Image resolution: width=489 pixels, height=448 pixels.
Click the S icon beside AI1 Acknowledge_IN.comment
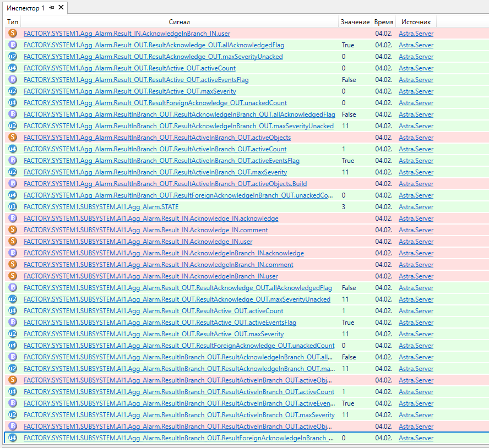pos(12,230)
